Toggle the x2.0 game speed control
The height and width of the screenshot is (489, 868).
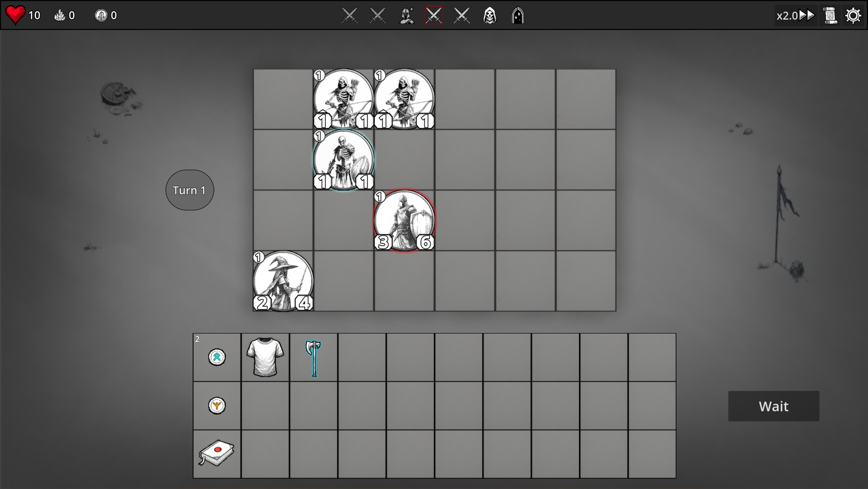796,15
